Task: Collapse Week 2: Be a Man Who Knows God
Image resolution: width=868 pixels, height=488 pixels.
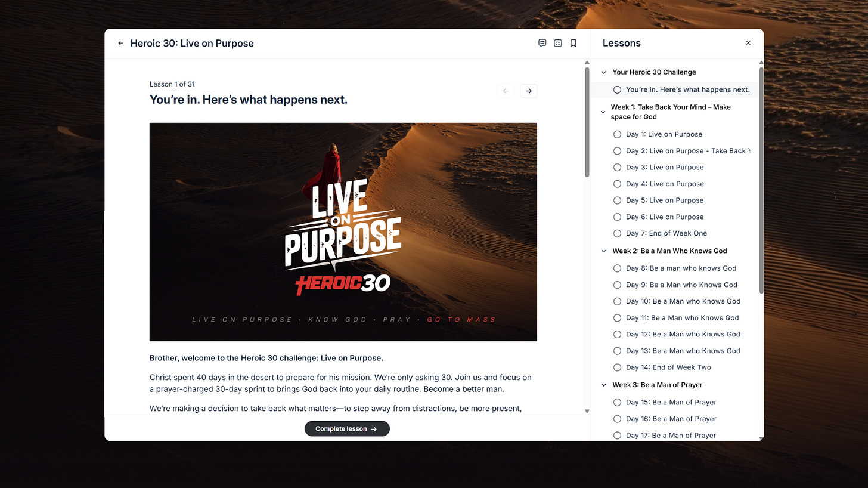Action: (x=603, y=251)
